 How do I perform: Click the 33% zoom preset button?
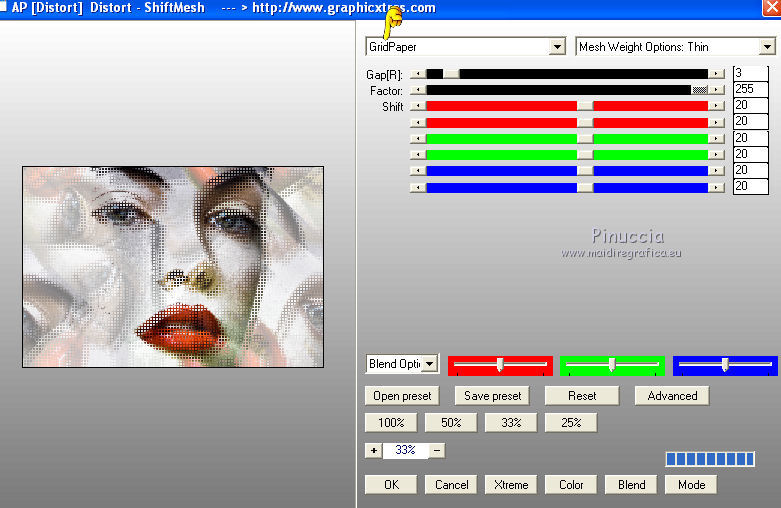point(511,423)
